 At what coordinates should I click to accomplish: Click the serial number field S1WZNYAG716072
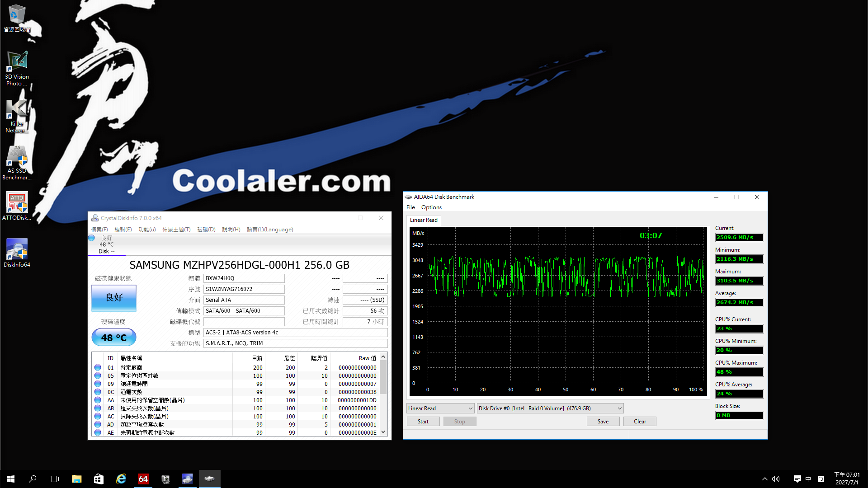click(244, 289)
